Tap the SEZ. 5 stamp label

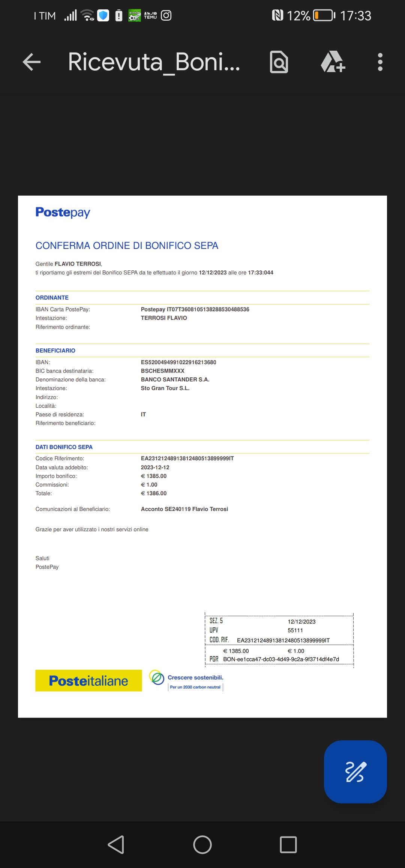pos(216,621)
